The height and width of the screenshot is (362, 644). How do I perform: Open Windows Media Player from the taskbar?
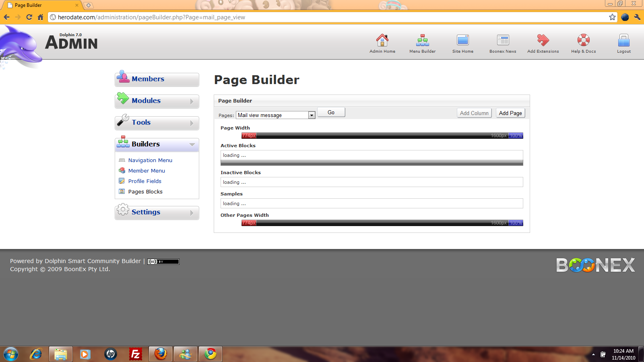click(85, 354)
